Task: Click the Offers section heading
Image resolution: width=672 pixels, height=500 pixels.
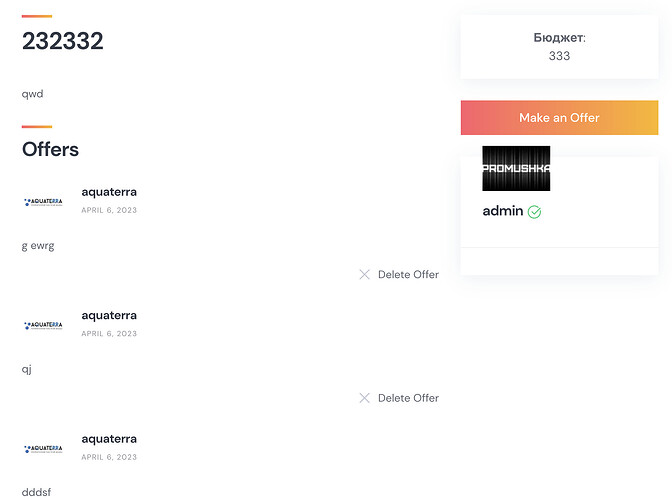Action: click(50, 150)
